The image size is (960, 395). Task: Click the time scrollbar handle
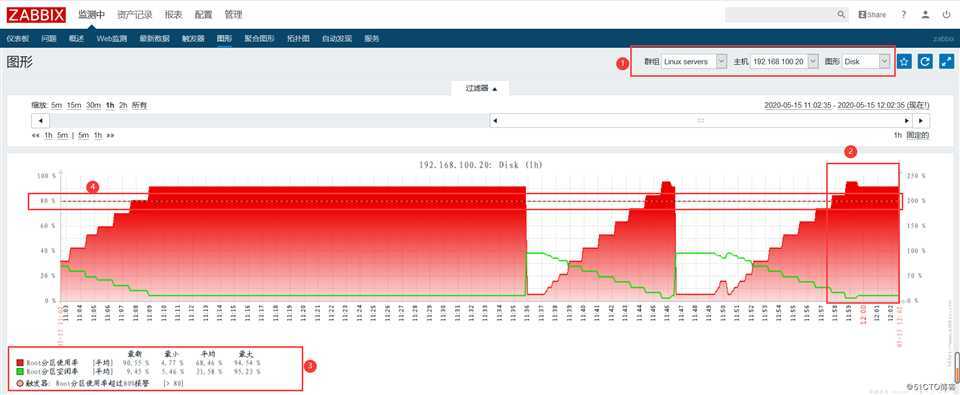tap(701, 121)
